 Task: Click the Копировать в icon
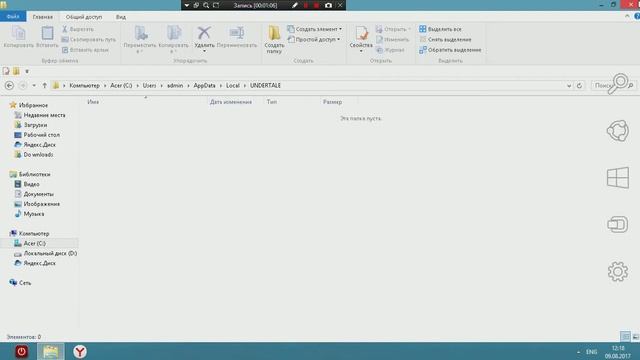click(174, 33)
